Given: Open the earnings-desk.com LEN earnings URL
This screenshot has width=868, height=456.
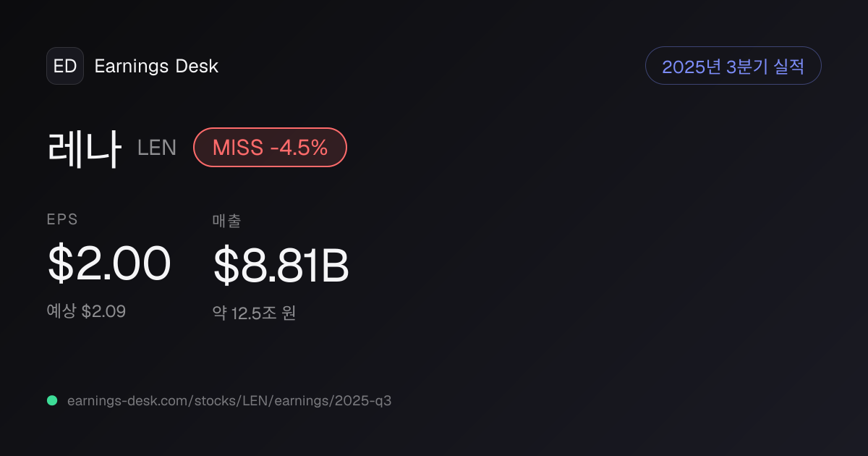Looking at the screenshot, I should (x=229, y=401).
